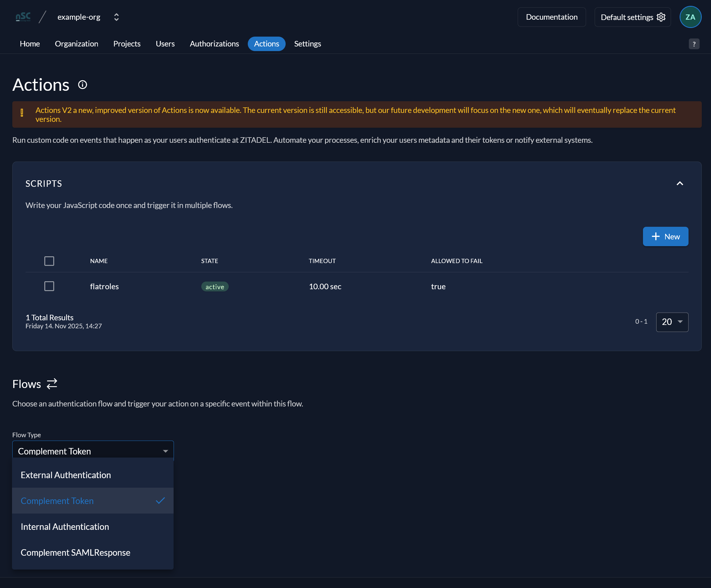Viewport: 711px width, 588px height.
Task: Click the Flow Type dropdown field
Action: click(x=93, y=451)
